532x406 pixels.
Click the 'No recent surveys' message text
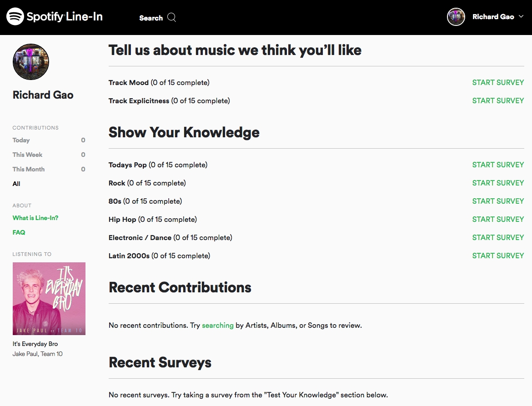[248, 395]
